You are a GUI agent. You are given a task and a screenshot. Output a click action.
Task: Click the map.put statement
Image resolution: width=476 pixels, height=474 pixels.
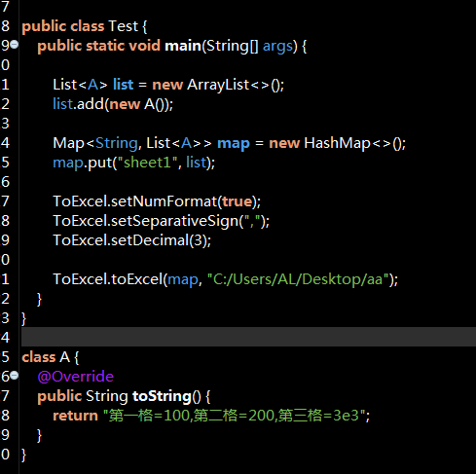click(133, 163)
